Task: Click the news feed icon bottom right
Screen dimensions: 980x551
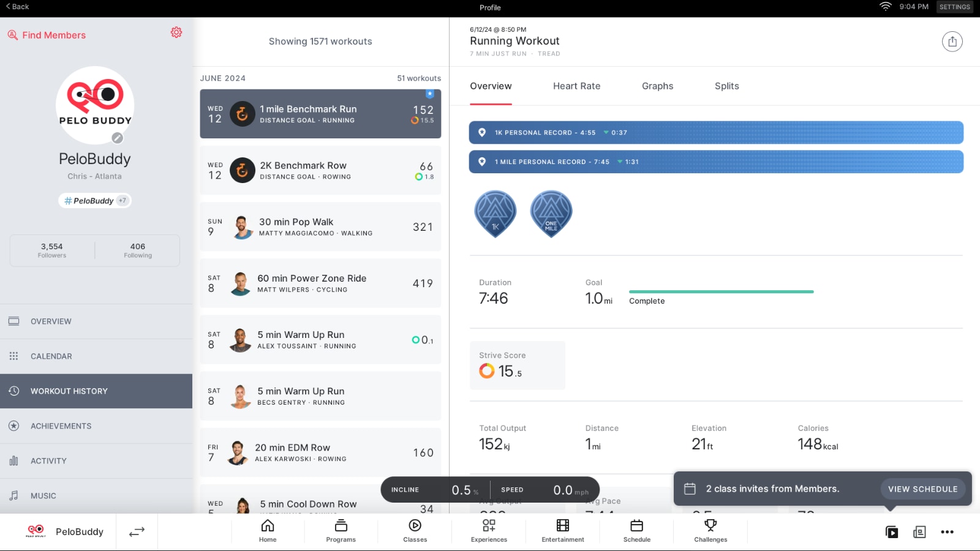Action: (x=919, y=532)
